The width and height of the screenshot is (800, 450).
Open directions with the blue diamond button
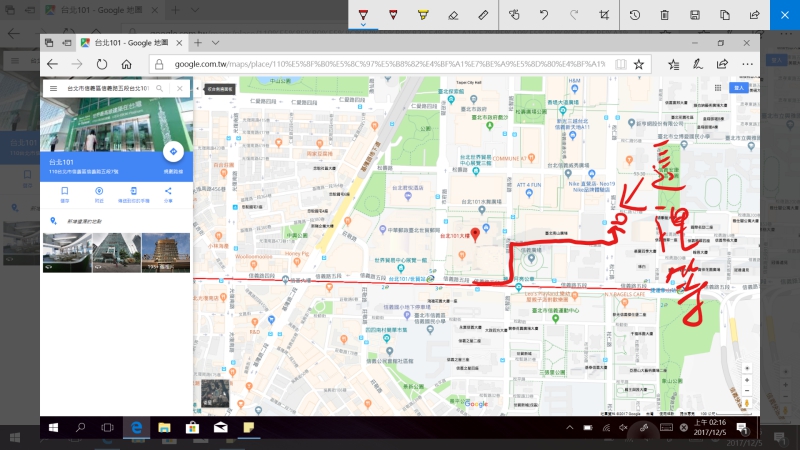(173, 152)
